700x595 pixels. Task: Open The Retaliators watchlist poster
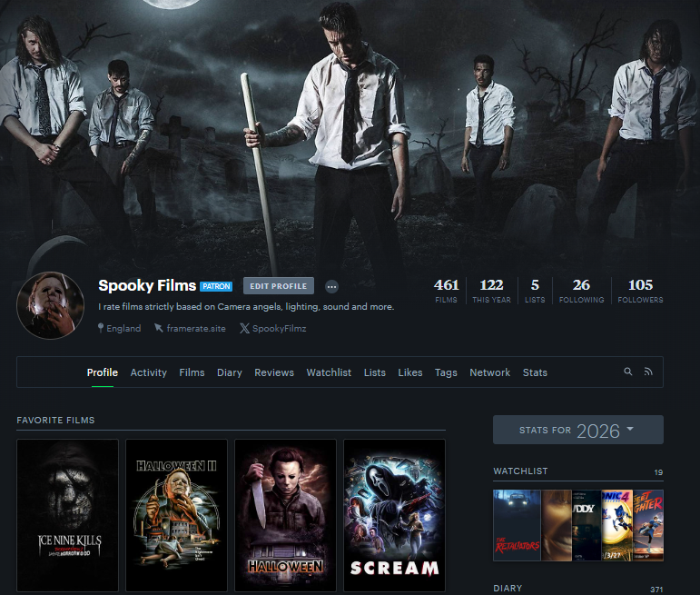click(x=517, y=525)
